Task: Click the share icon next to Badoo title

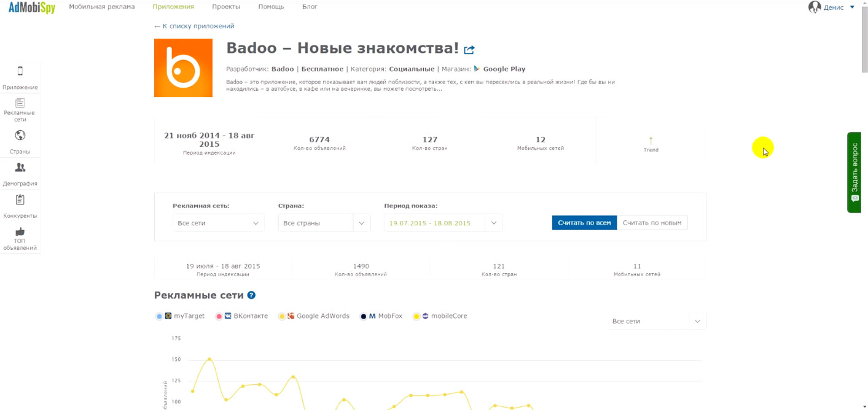Action: pyautogui.click(x=469, y=50)
